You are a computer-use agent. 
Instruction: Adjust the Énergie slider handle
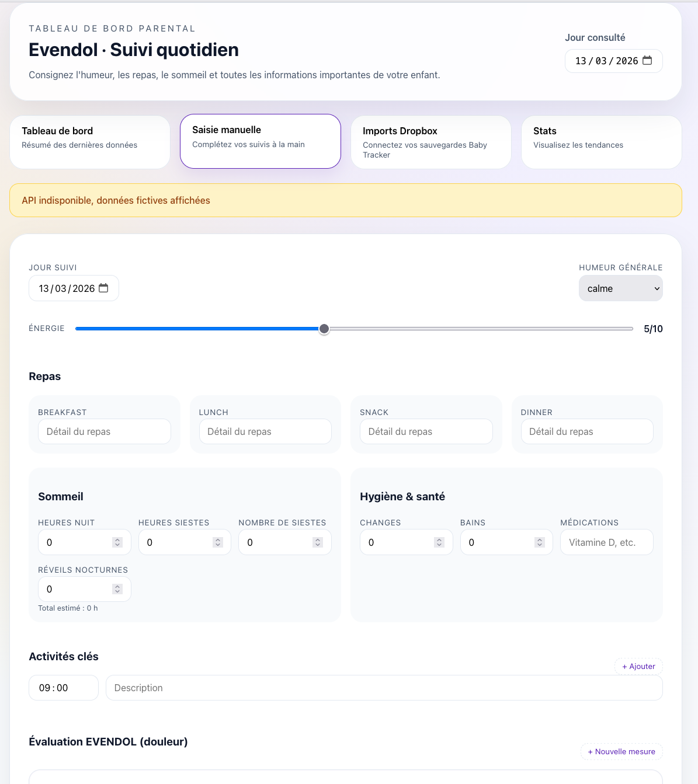pyautogui.click(x=324, y=329)
